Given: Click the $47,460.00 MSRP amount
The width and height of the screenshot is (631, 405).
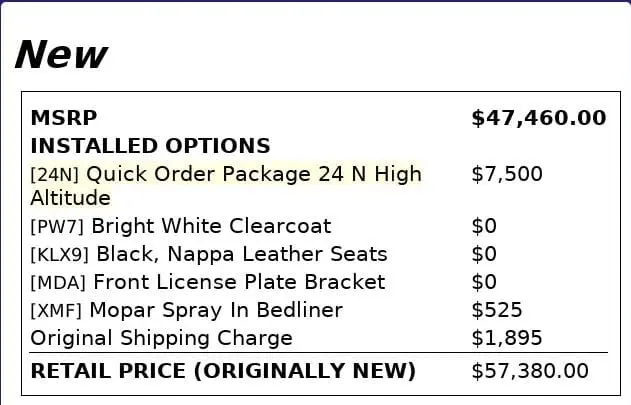Looking at the screenshot, I should [538, 118].
